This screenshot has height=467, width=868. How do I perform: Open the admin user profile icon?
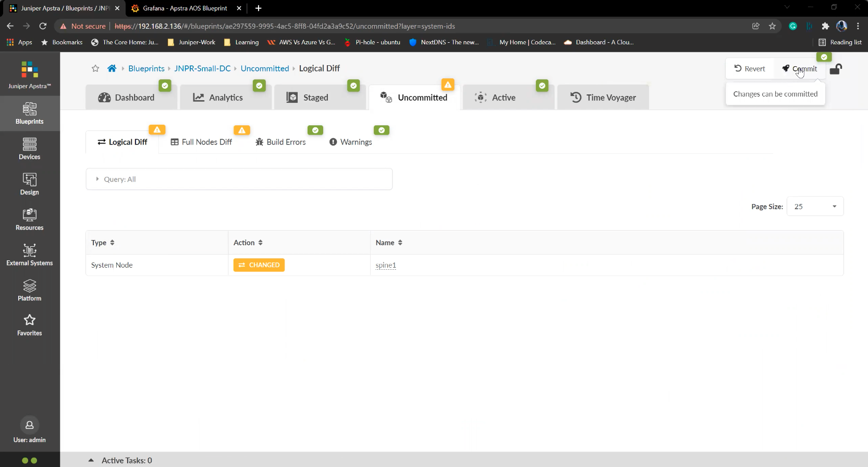tap(30, 425)
